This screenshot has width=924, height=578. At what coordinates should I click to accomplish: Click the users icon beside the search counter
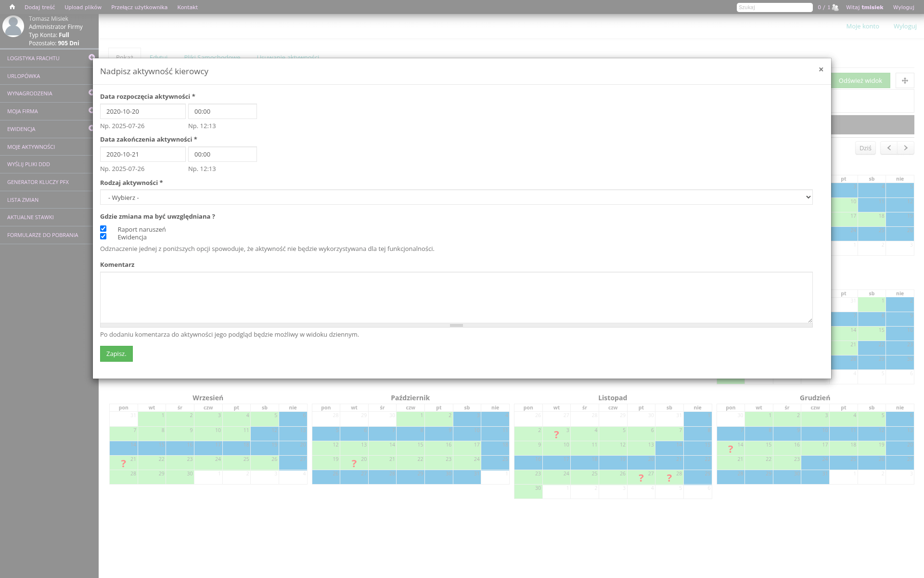click(x=835, y=7)
